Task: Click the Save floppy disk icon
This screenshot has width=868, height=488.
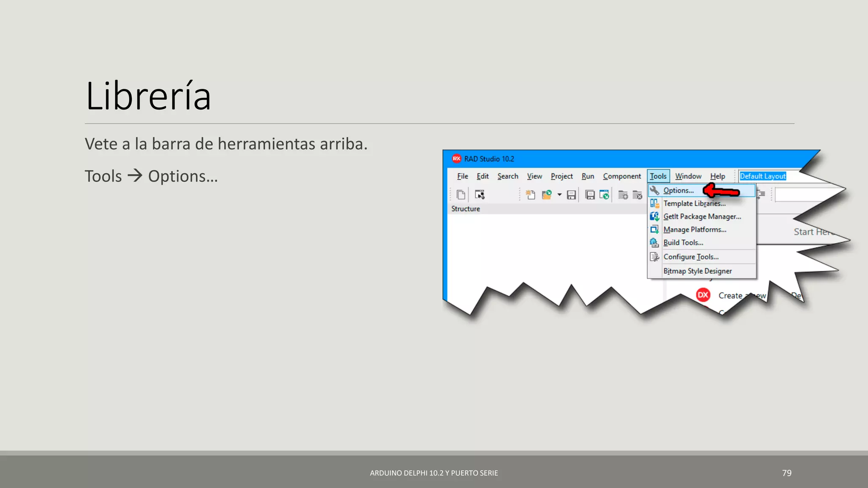Action: click(x=571, y=195)
